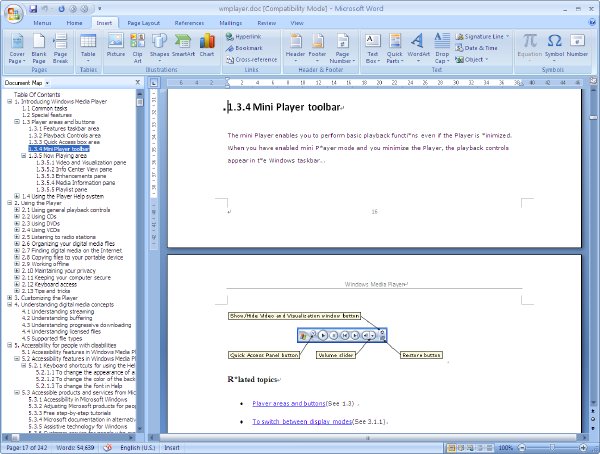Save the document from Quick Access toolbar
This screenshot has height=454, width=600.
pyautogui.click(x=33, y=9)
